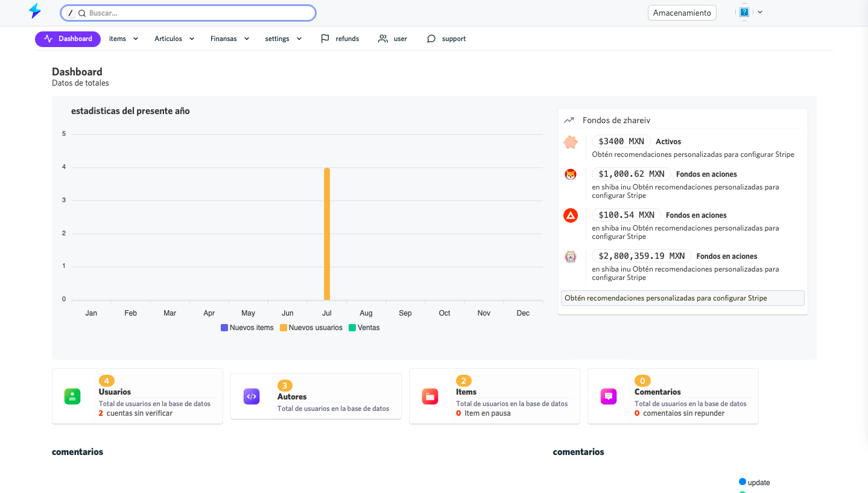Open the user avatar dropdown chevron
868x493 pixels.
760,12
